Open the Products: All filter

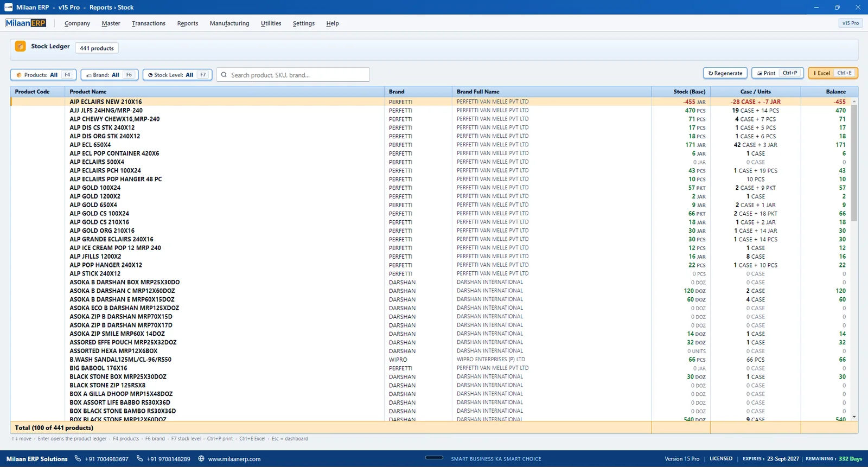point(43,75)
